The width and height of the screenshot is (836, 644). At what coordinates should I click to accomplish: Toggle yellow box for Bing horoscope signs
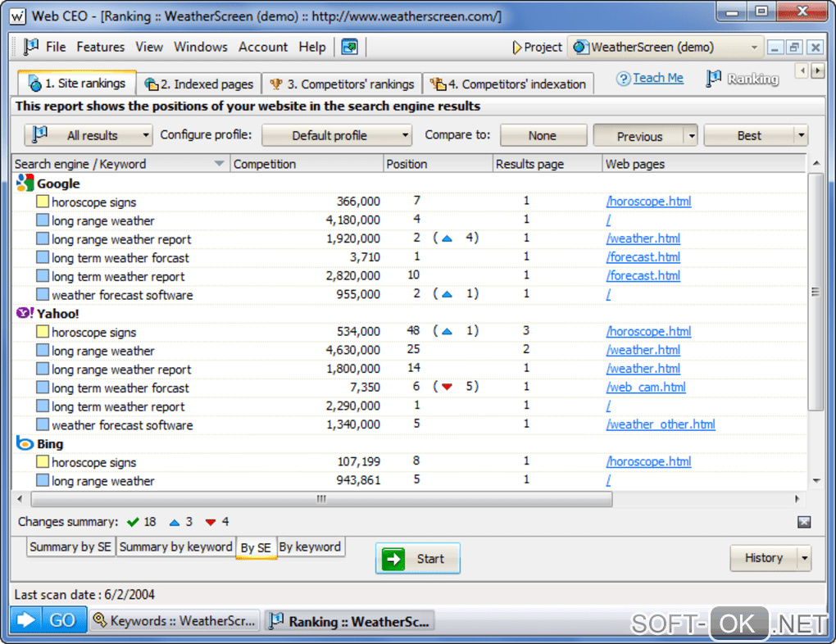click(x=43, y=461)
